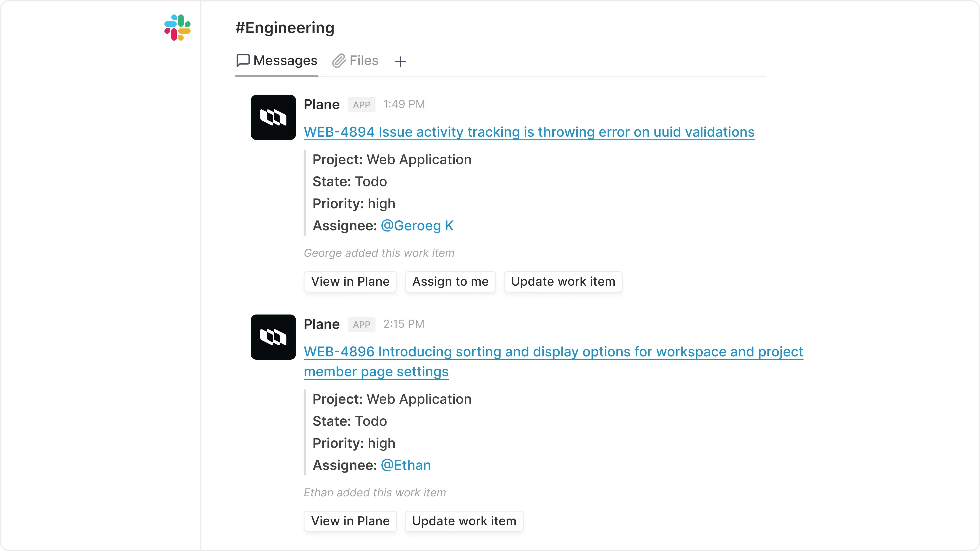
Task: Click the paperclip icon next to Files
Action: tap(339, 60)
